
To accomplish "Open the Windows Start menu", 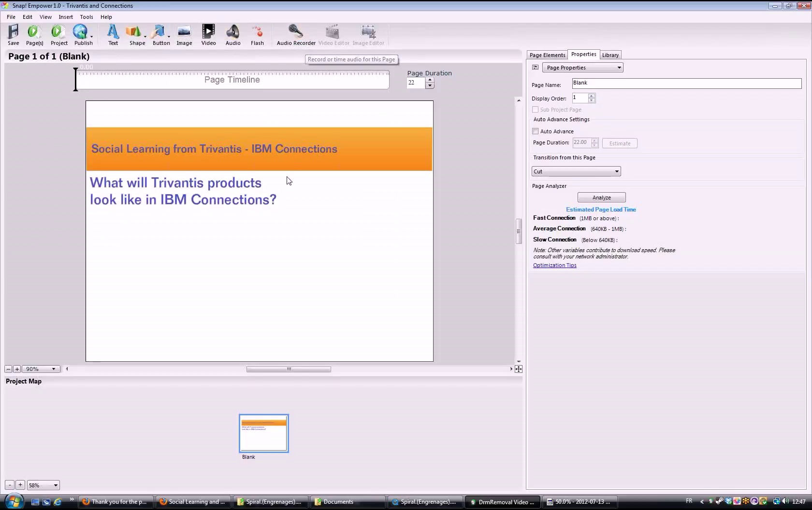I will pos(13,502).
